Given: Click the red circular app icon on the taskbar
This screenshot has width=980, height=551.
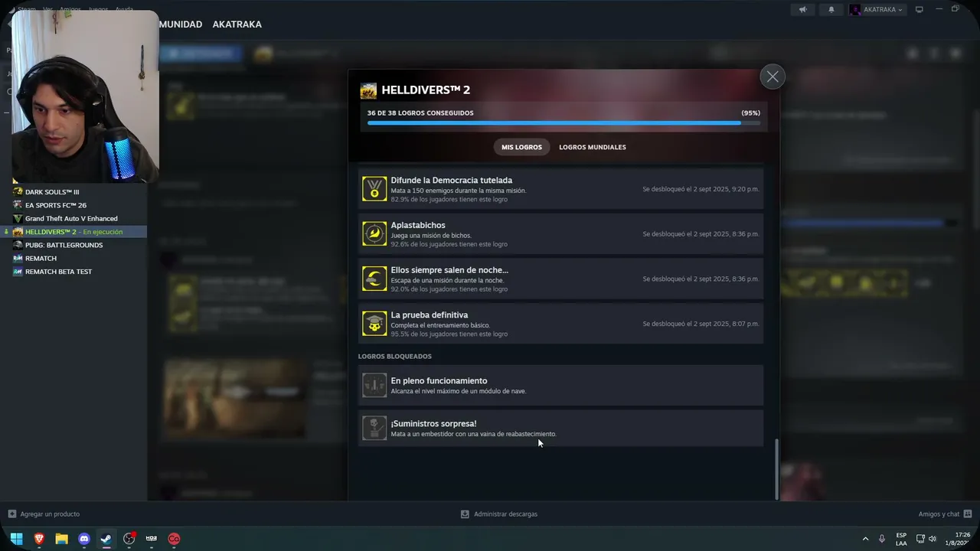Looking at the screenshot, I should tap(174, 539).
